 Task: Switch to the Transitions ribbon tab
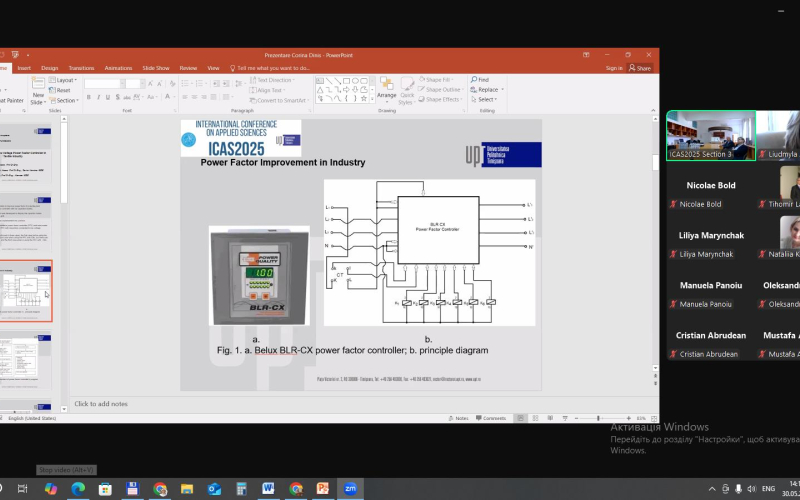click(x=82, y=68)
